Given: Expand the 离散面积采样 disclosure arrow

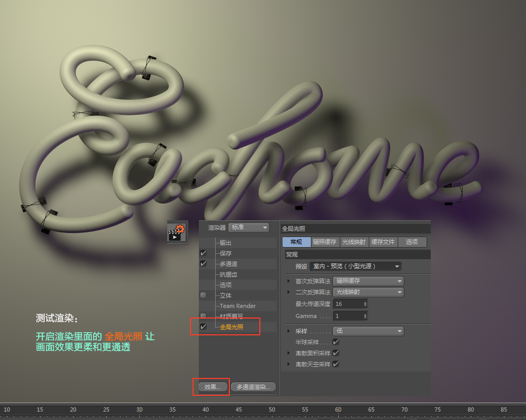Looking at the screenshot, I should (x=288, y=353).
